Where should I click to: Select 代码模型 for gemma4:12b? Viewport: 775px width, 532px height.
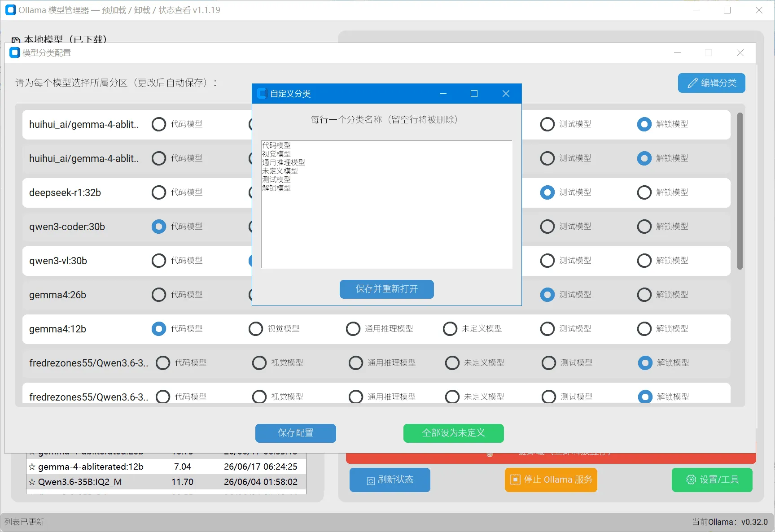click(x=159, y=329)
